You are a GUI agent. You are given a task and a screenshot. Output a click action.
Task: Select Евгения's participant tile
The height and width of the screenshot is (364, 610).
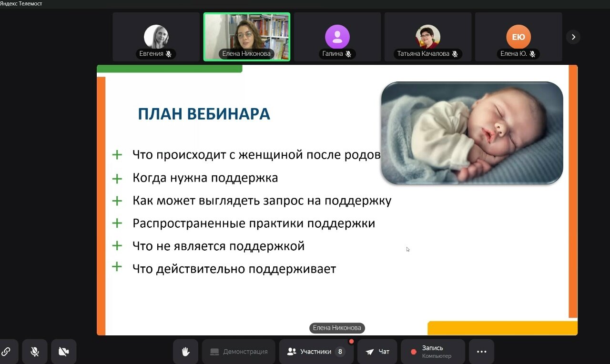click(156, 37)
